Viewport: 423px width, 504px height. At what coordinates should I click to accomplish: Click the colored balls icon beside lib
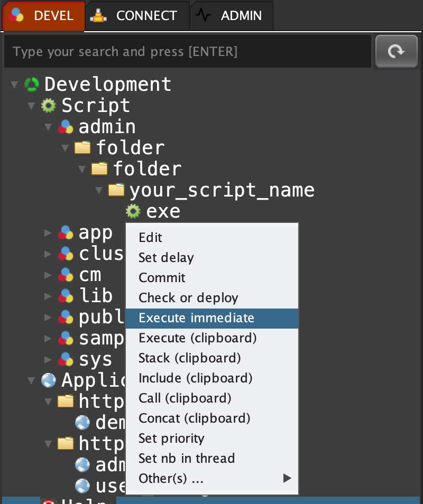point(66,296)
